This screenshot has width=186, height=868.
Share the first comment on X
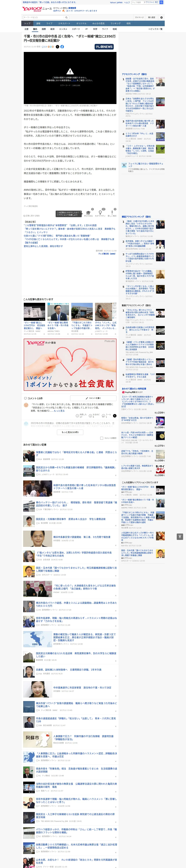tap(114, 416)
